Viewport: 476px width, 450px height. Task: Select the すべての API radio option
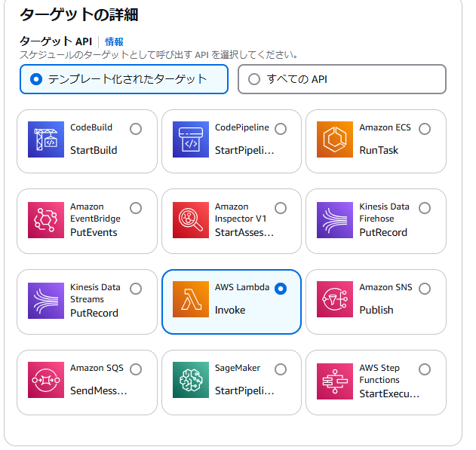tap(254, 79)
